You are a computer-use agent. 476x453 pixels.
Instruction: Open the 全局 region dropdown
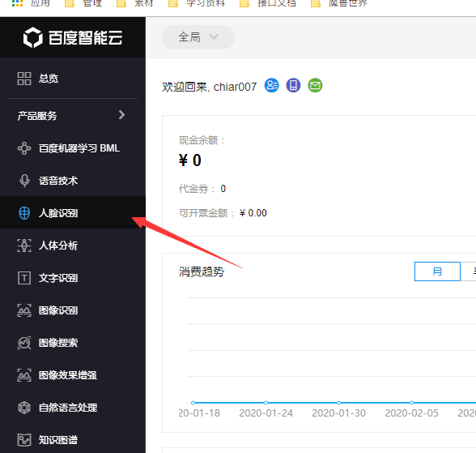198,37
